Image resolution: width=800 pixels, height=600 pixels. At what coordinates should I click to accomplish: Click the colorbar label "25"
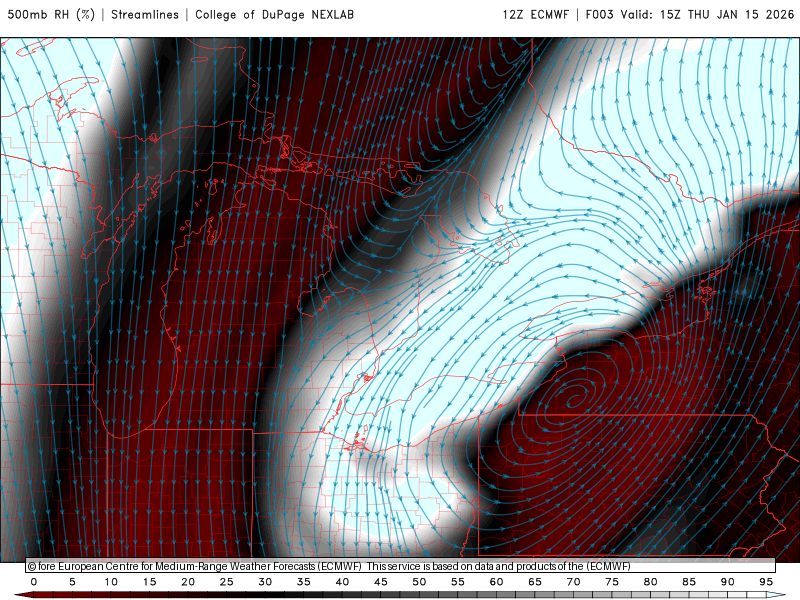tap(227, 582)
